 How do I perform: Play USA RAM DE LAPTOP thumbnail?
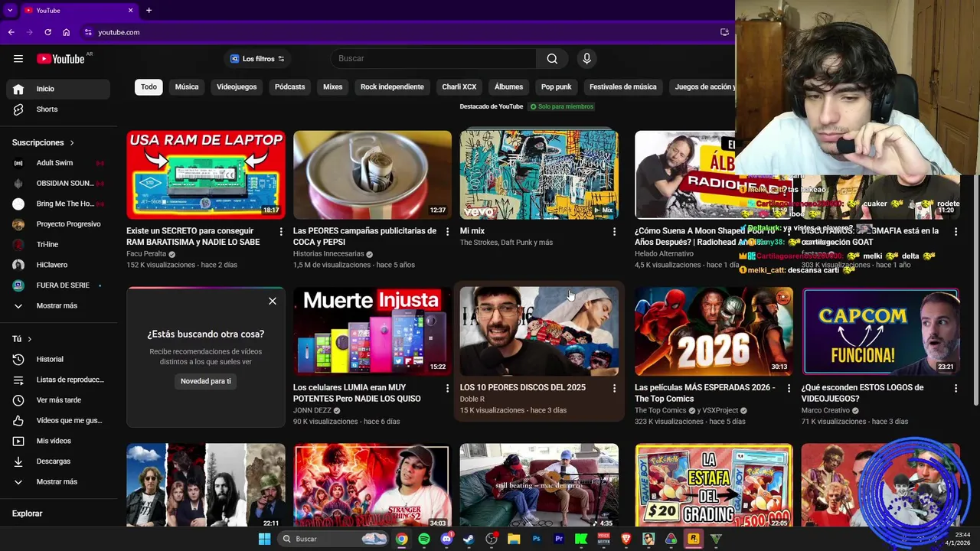(206, 175)
